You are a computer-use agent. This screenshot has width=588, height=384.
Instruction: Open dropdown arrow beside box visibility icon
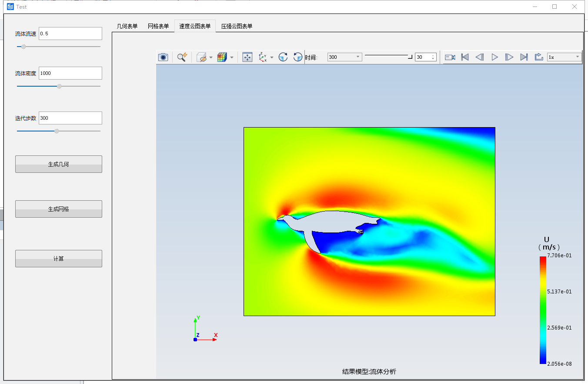[211, 57]
